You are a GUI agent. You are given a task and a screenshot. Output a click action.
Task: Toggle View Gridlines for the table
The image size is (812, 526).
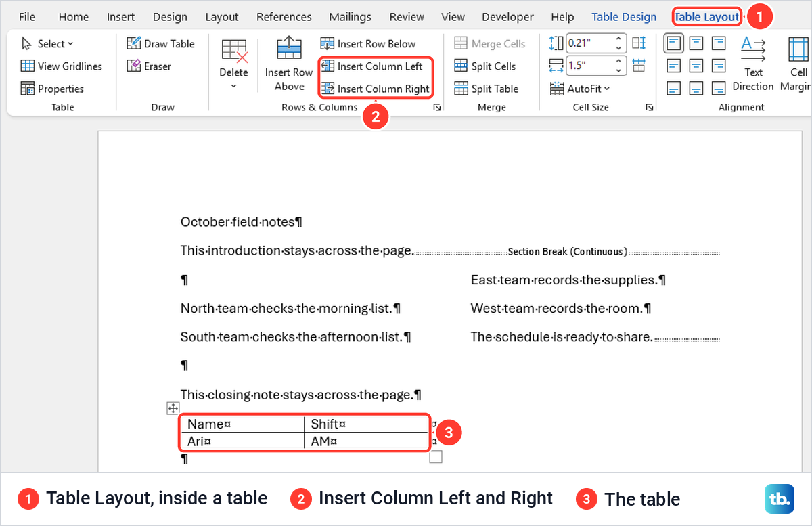coord(61,66)
